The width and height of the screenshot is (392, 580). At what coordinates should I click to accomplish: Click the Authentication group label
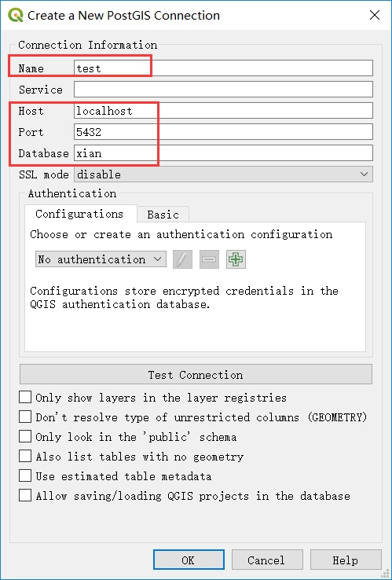click(72, 193)
